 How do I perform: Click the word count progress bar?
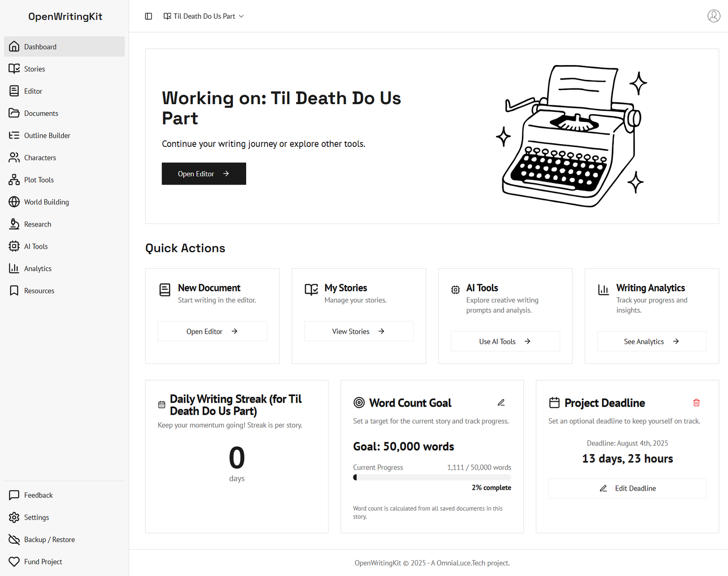coord(432,477)
